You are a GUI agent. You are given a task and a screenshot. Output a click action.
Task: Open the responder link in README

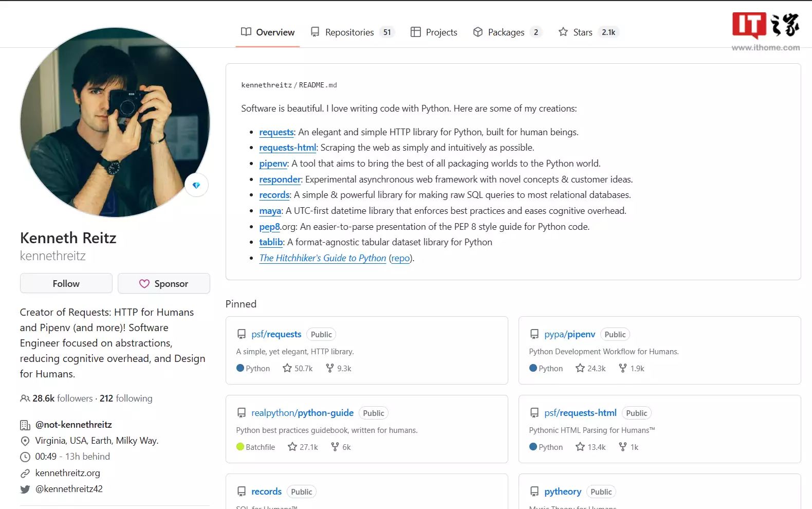point(280,179)
